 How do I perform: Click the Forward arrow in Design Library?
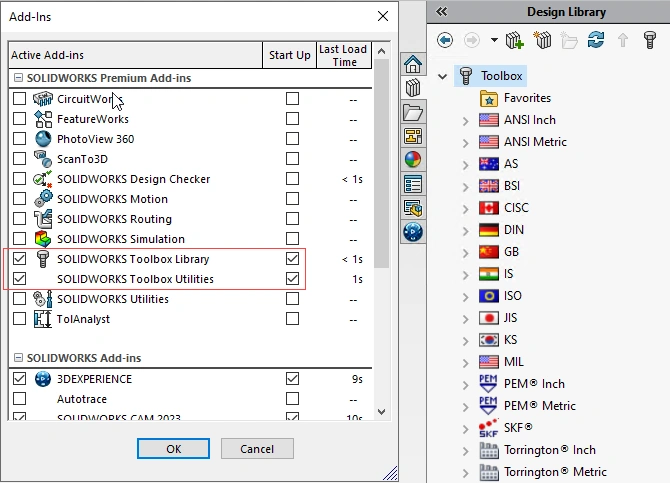pos(472,41)
